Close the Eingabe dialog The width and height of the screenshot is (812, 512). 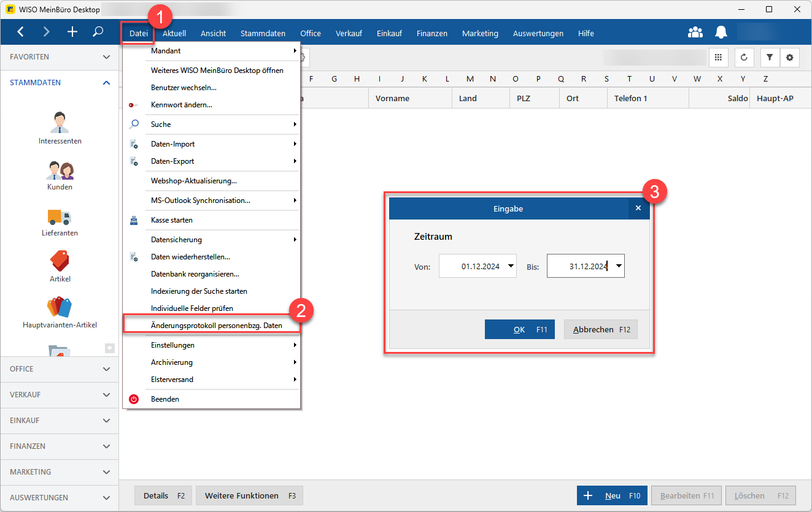tap(638, 208)
